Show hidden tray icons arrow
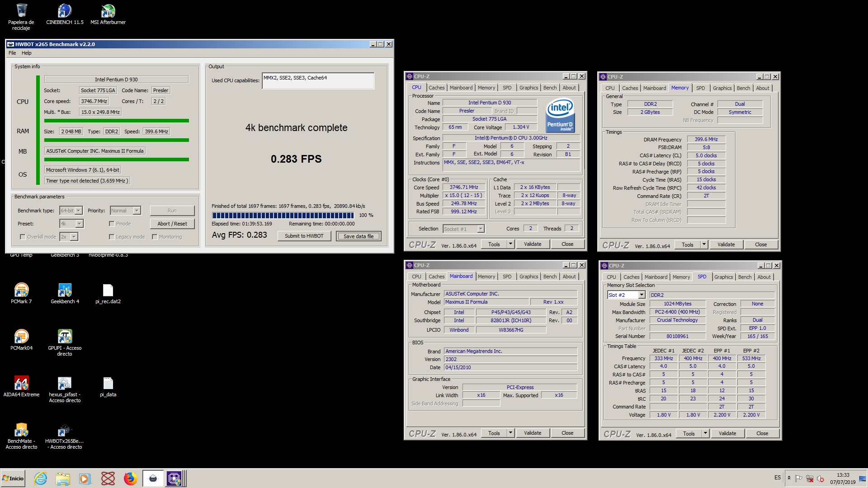This screenshot has height=488, width=868. point(789,478)
